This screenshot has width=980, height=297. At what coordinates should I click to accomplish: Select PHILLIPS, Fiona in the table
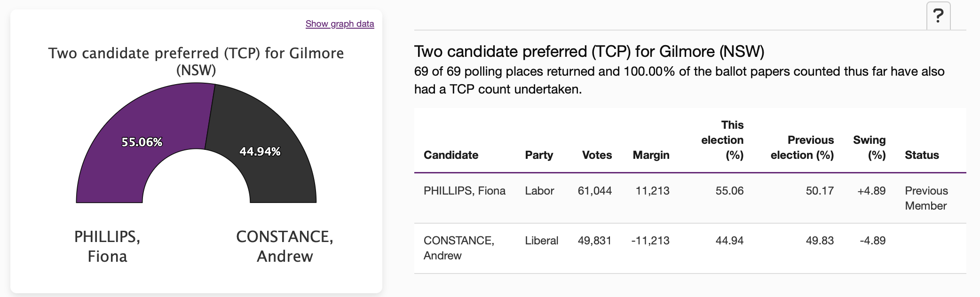pos(464,191)
